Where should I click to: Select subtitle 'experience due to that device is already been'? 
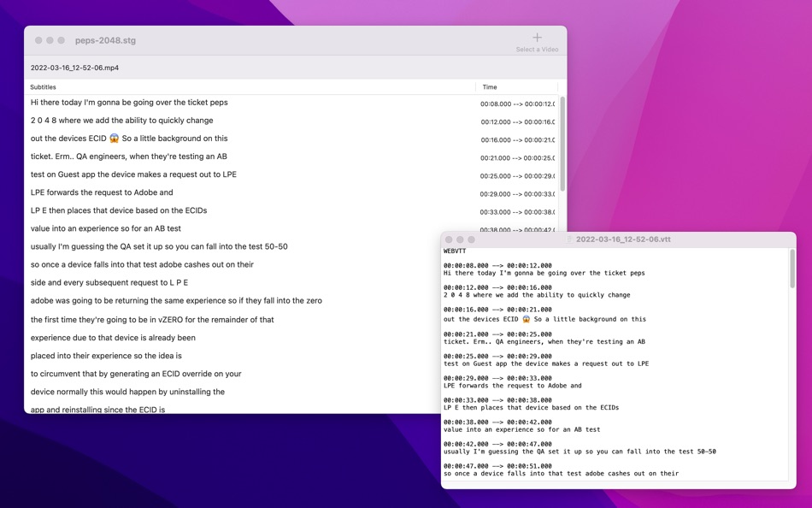point(113,338)
